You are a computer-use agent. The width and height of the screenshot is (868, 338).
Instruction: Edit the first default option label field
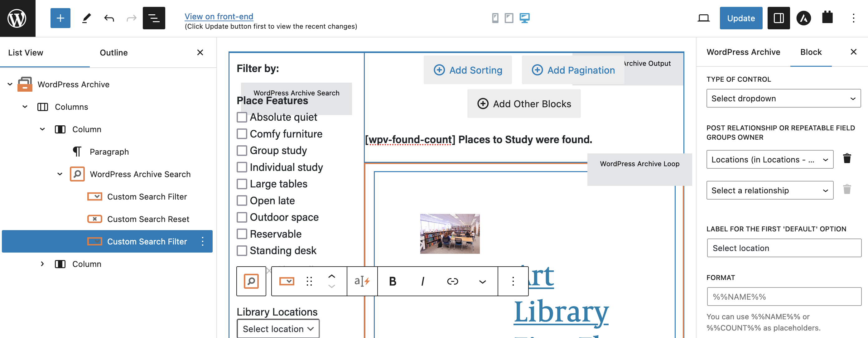(x=784, y=248)
